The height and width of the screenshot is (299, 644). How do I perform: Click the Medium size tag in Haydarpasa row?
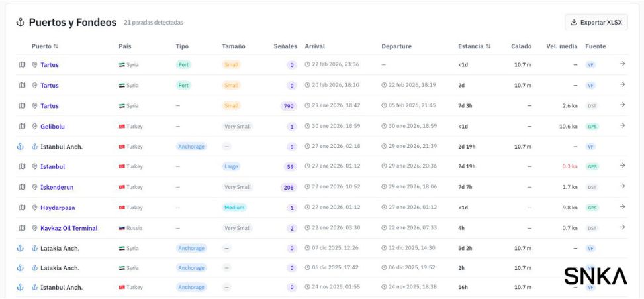[x=234, y=208]
